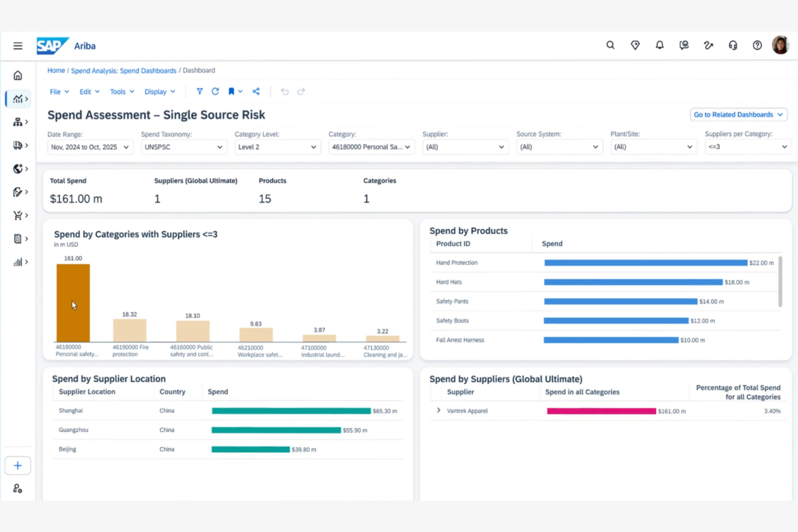The height and width of the screenshot is (532, 798).
Task: Click the spend analytics sidebar icon
Action: (17, 99)
